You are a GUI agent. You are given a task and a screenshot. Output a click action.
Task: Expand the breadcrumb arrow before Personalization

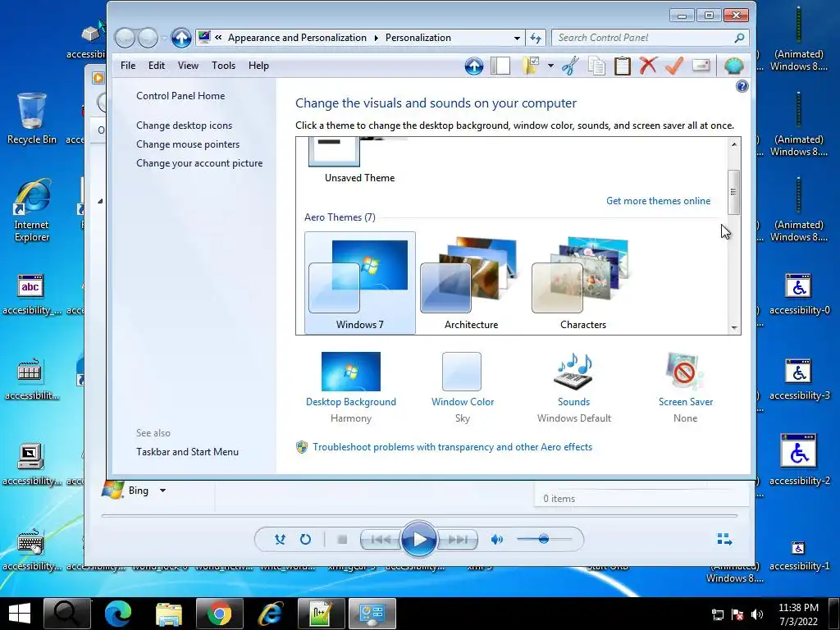376,38
